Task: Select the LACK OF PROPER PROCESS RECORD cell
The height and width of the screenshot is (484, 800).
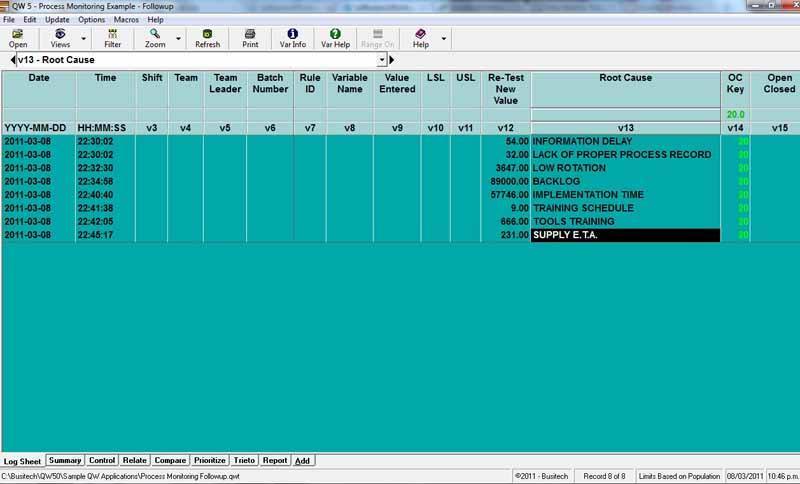Action: point(626,155)
